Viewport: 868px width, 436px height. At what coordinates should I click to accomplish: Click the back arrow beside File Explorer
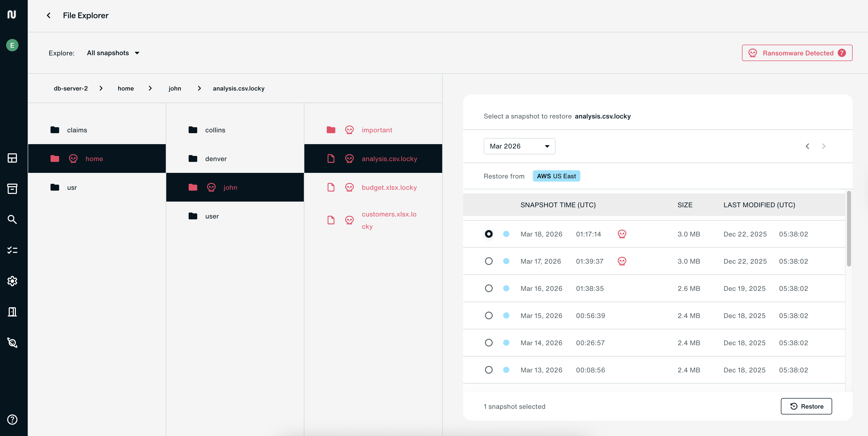(x=48, y=15)
